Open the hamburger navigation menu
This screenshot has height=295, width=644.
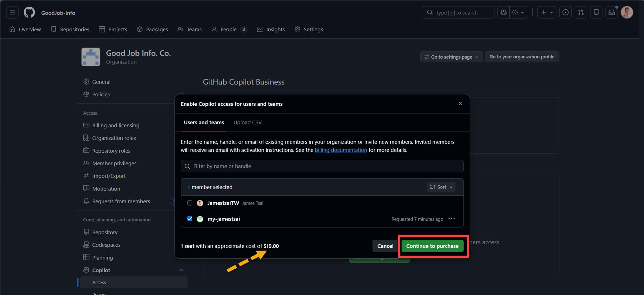(12, 13)
